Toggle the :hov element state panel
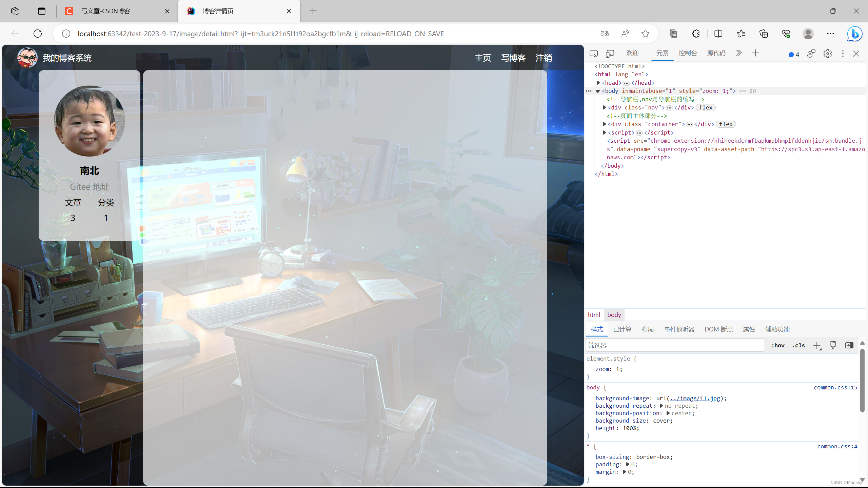868x488 pixels. click(778, 345)
